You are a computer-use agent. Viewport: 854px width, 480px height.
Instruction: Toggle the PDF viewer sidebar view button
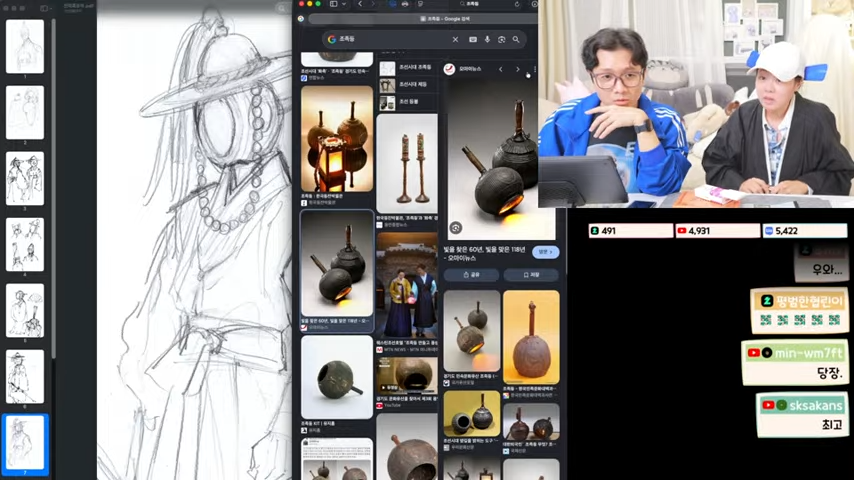point(45,8)
